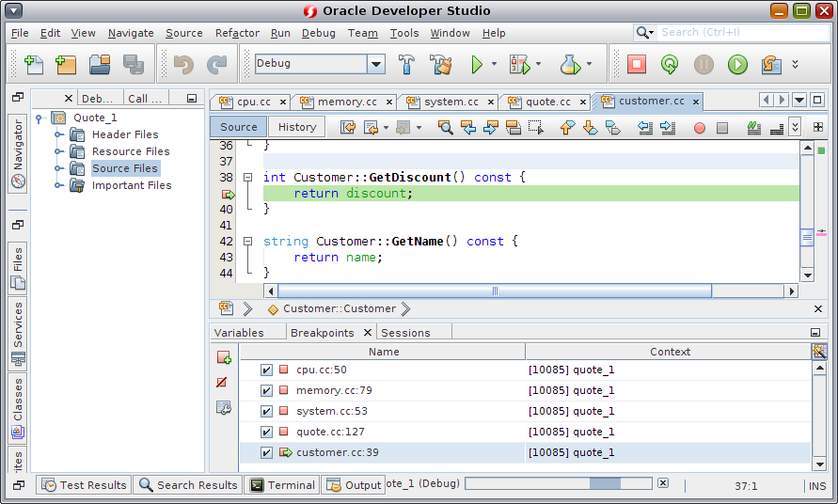Open the Team menu
The height and width of the screenshot is (504, 838).
tap(363, 33)
